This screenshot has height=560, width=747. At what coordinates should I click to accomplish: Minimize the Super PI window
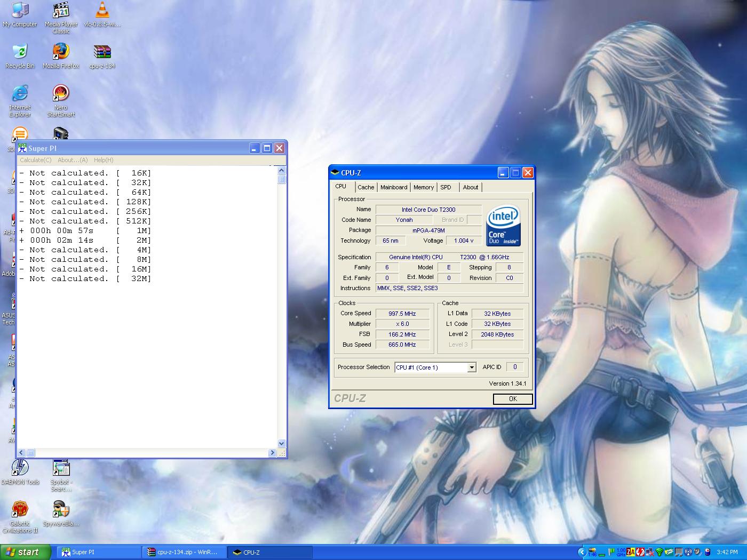pyautogui.click(x=255, y=148)
